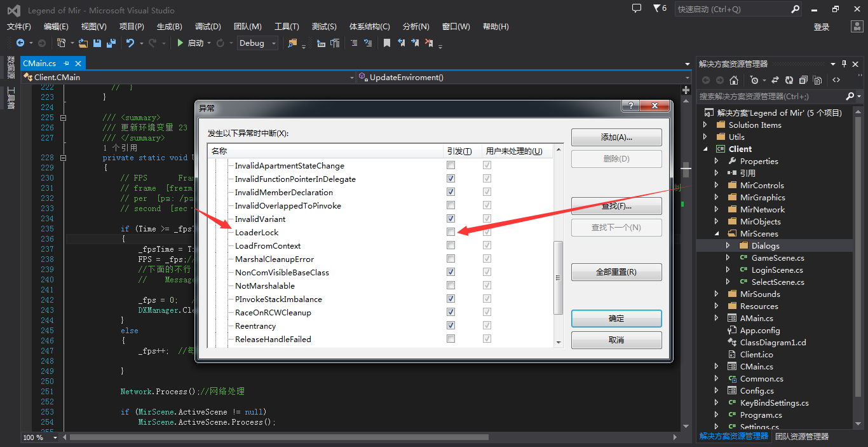Click the 查找(F)... button
Viewport: 868px width, 447px height.
616,206
